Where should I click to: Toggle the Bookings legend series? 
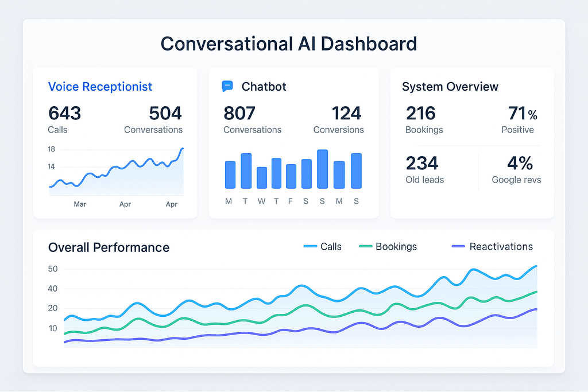(x=388, y=247)
